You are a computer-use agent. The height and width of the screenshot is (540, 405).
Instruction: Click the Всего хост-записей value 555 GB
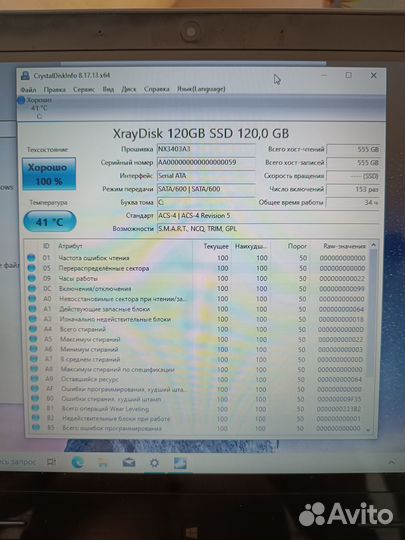click(x=353, y=163)
